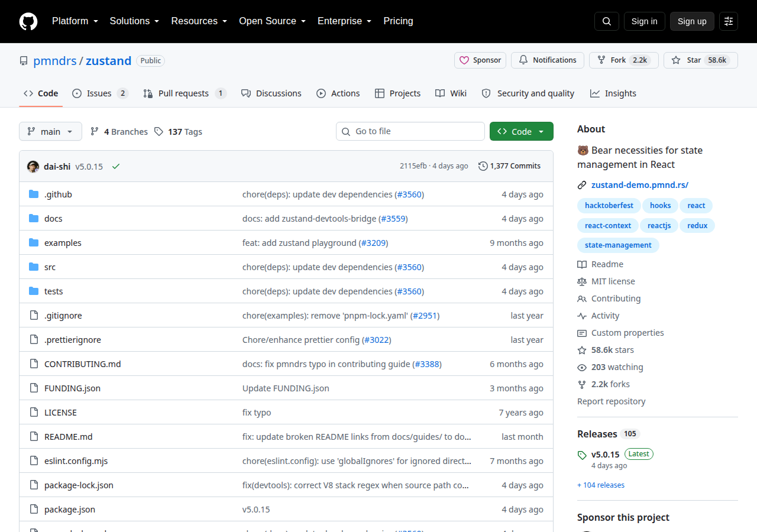
Task: Click dai-shi's avatar image
Action: tap(33, 166)
